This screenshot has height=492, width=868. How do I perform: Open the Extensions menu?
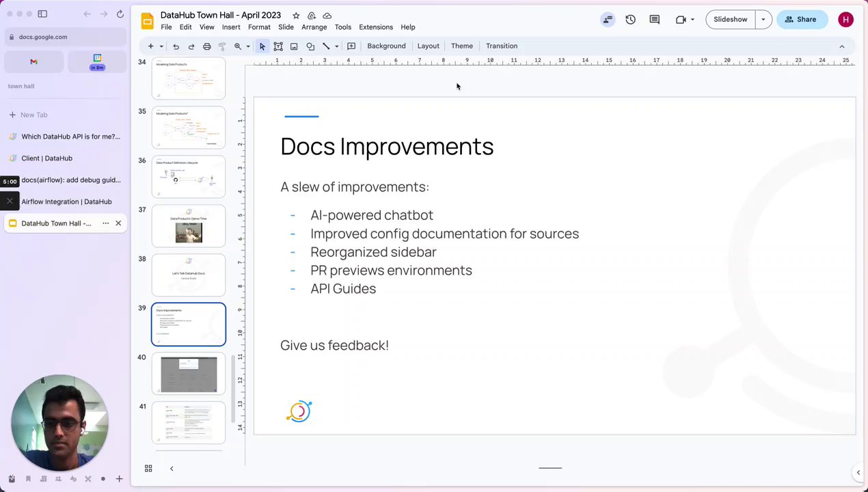[376, 27]
